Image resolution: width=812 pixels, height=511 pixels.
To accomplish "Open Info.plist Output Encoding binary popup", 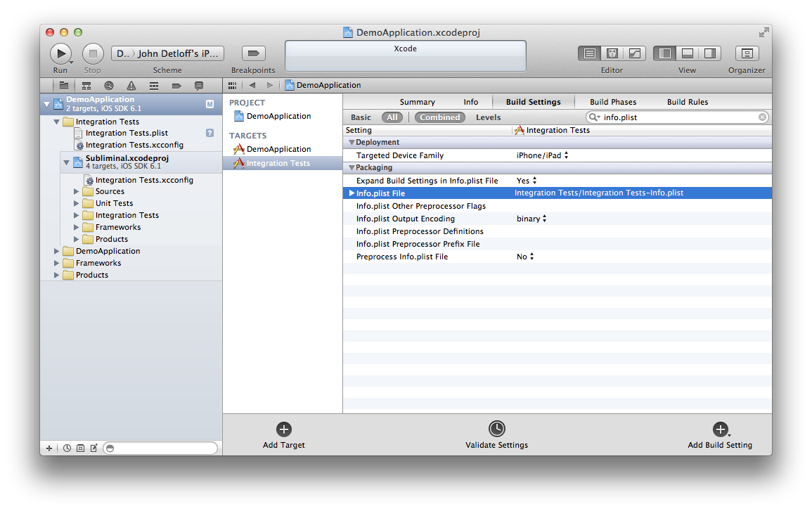I will coord(531,219).
